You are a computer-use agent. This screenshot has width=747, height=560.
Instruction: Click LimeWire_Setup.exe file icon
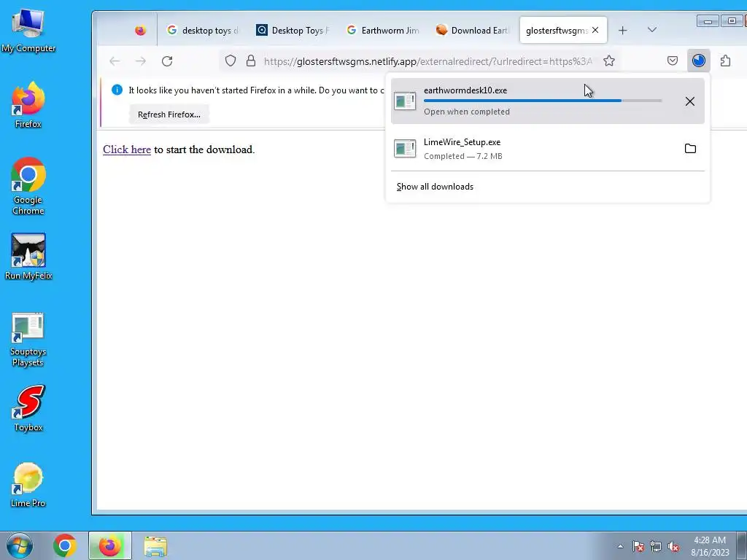(405, 148)
